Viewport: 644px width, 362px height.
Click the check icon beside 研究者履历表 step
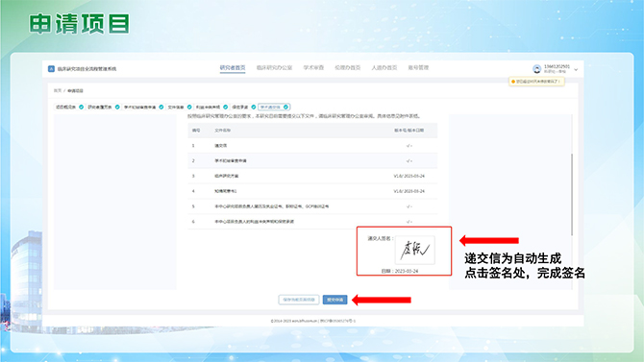117,108
